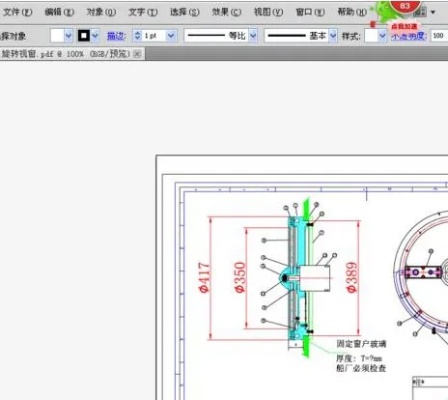Click the 船厂必须检查 annotation text

click(x=361, y=368)
